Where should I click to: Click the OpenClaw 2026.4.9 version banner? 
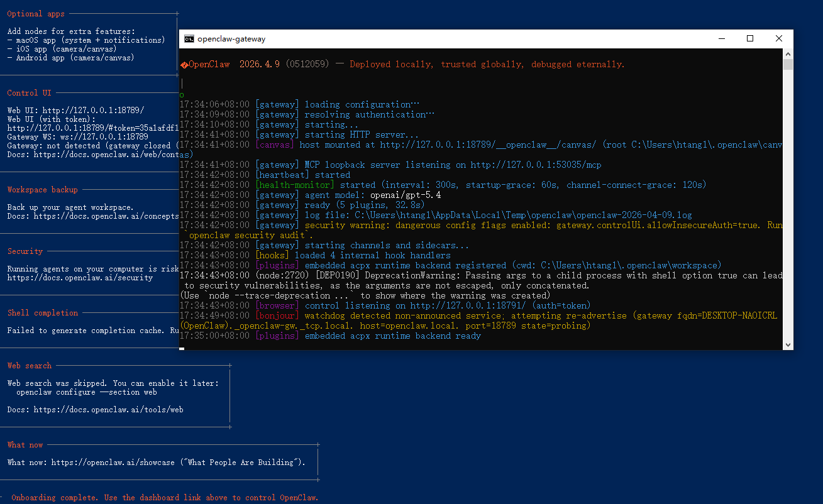click(402, 64)
